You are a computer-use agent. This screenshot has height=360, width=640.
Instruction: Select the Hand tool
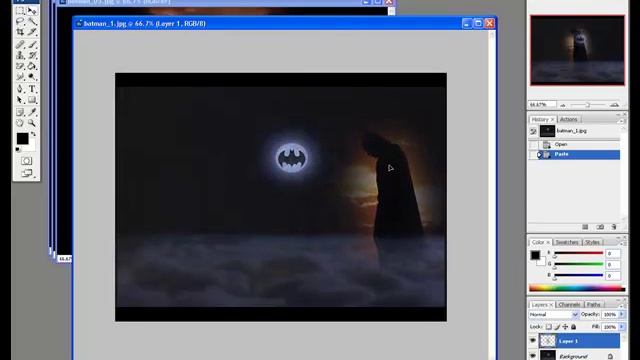pyautogui.click(x=20, y=123)
